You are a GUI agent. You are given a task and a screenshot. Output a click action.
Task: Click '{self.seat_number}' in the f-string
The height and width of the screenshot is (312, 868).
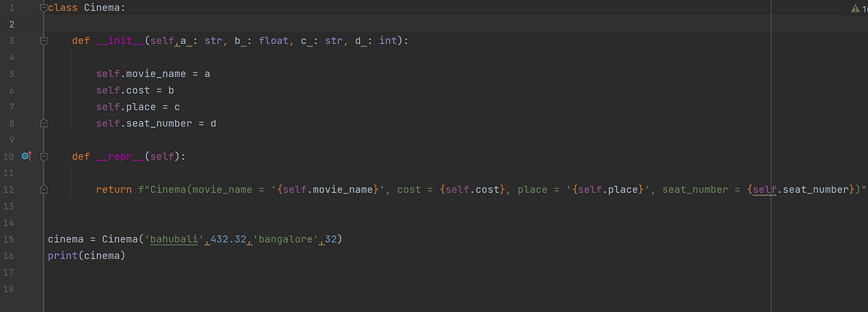point(800,189)
